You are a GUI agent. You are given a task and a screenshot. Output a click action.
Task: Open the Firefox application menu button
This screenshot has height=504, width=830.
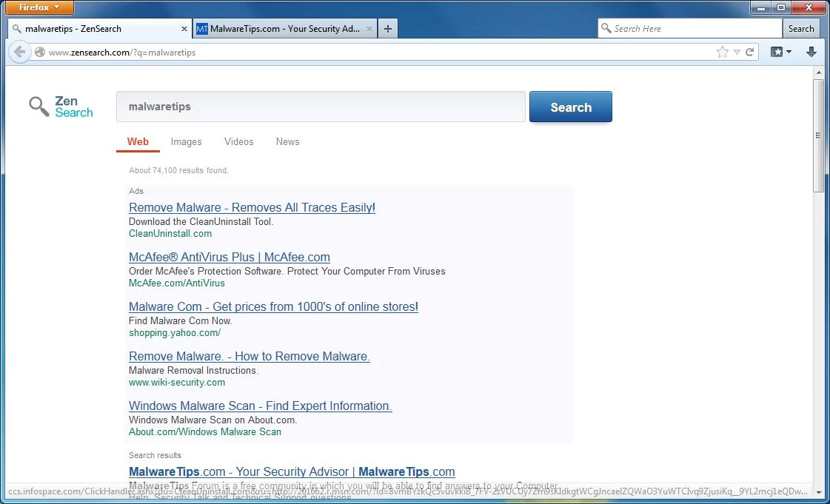(x=39, y=7)
